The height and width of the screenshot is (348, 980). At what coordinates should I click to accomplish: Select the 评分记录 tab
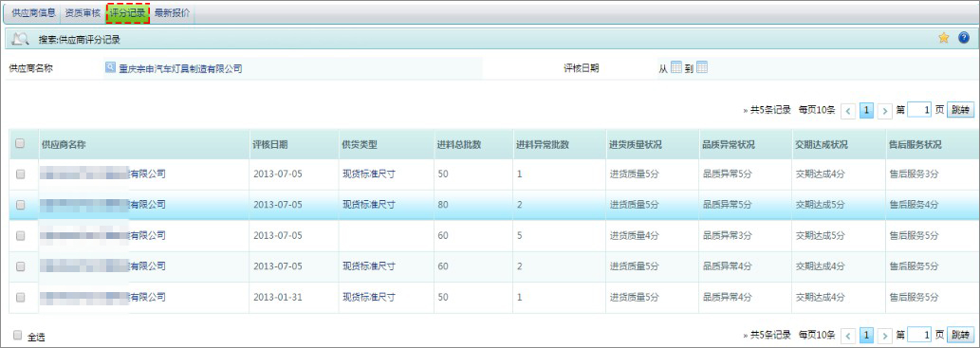pyautogui.click(x=127, y=12)
